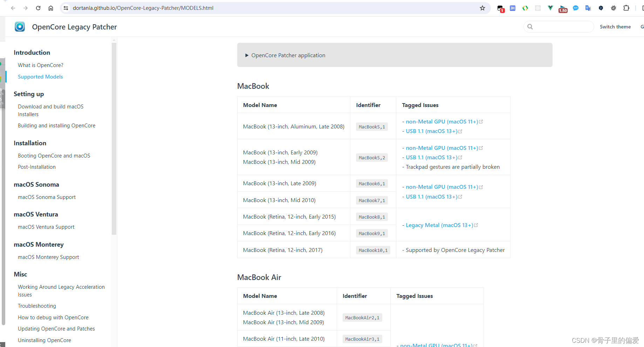
Task: Select the MacBook5,2 identifier code
Action: tap(372, 158)
